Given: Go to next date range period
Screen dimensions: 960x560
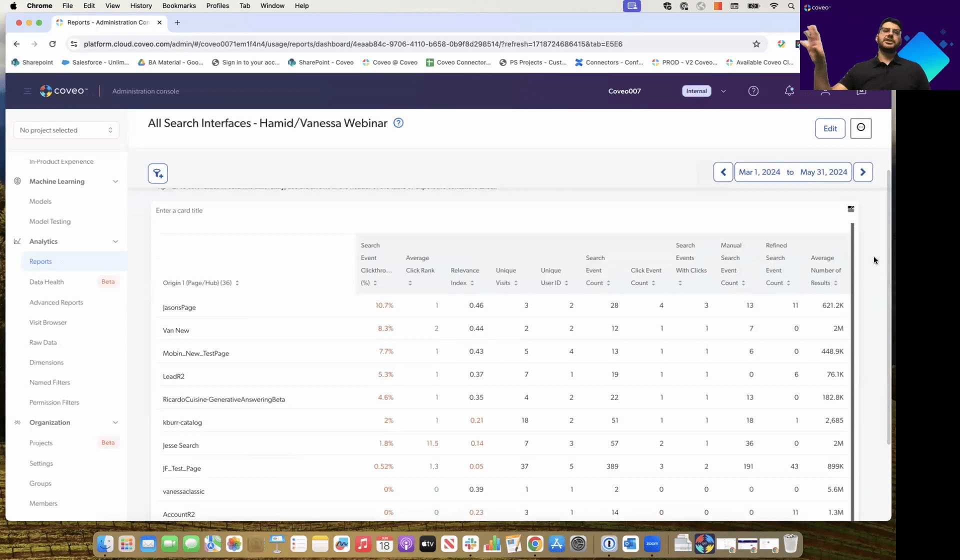Looking at the screenshot, I should coord(862,172).
